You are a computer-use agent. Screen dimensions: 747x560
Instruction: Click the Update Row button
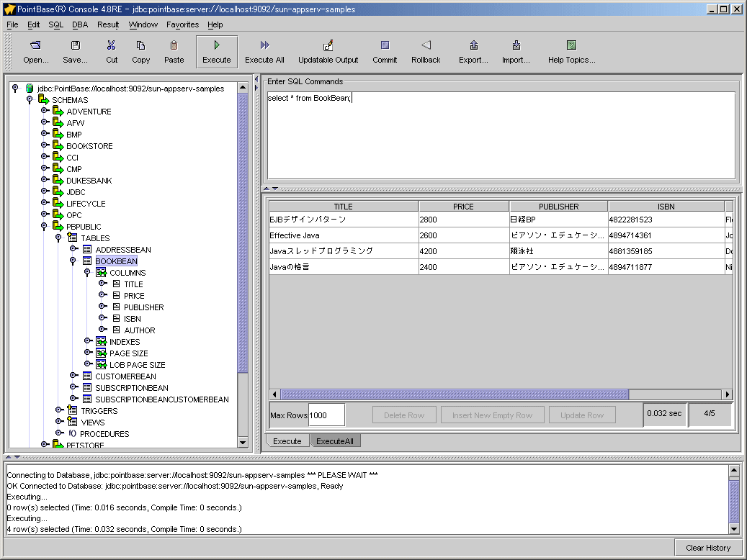coord(582,415)
